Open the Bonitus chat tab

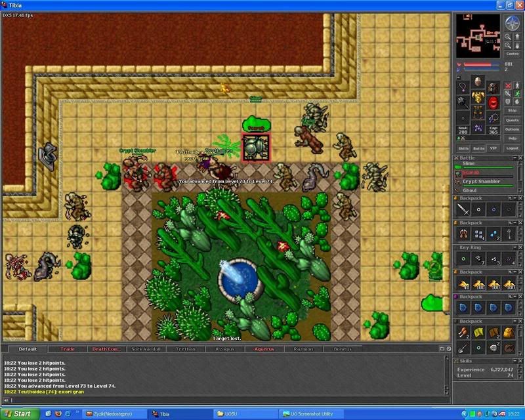(x=343, y=349)
